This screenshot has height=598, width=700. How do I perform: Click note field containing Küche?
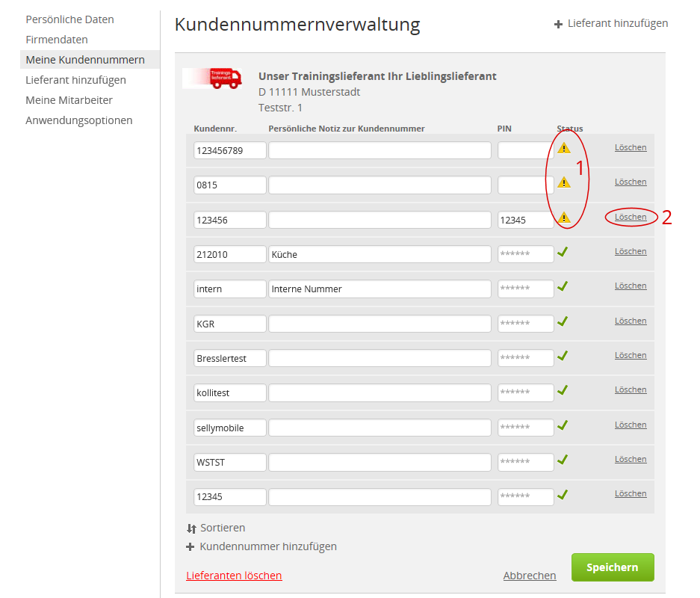[x=380, y=254]
